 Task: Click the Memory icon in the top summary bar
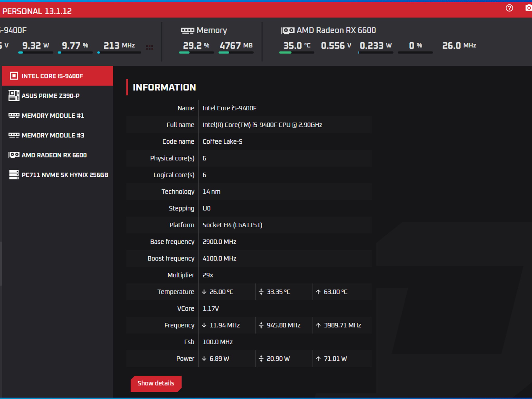click(x=188, y=31)
